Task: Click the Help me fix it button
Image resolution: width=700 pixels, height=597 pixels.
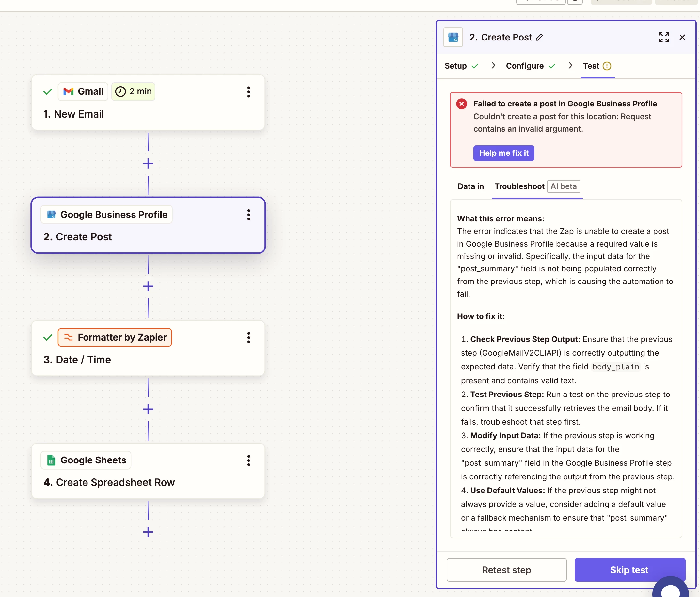Action: (x=503, y=153)
